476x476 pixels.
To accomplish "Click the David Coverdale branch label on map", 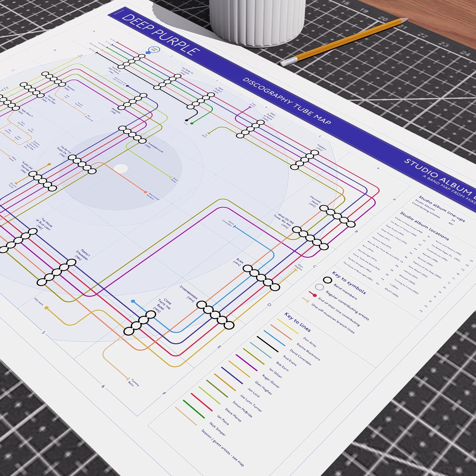I will [228, 223].
